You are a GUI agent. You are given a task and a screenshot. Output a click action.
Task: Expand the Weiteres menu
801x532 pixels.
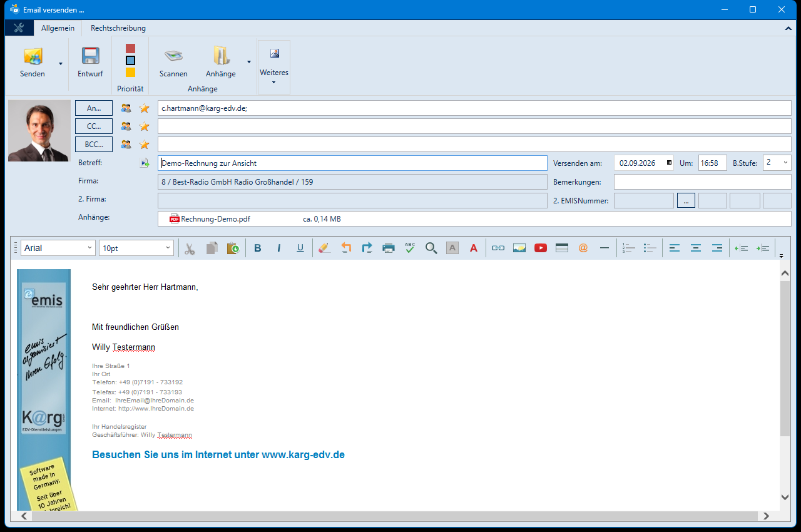coord(274,67)
